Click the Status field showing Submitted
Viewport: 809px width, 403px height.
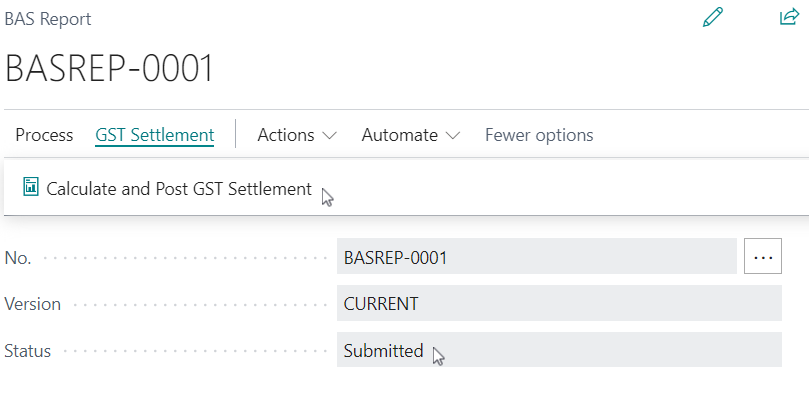pyautogui.click(x=558, y=351)
